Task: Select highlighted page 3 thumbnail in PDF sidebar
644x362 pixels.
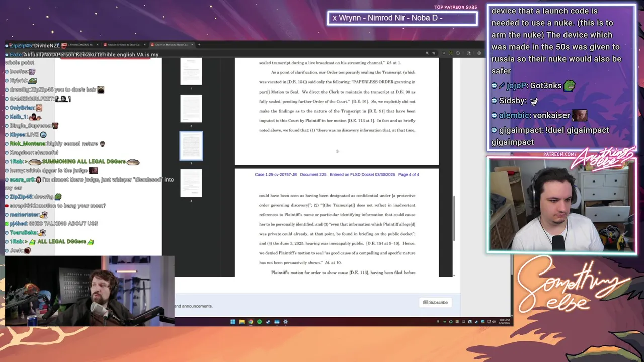Action: 191,146
